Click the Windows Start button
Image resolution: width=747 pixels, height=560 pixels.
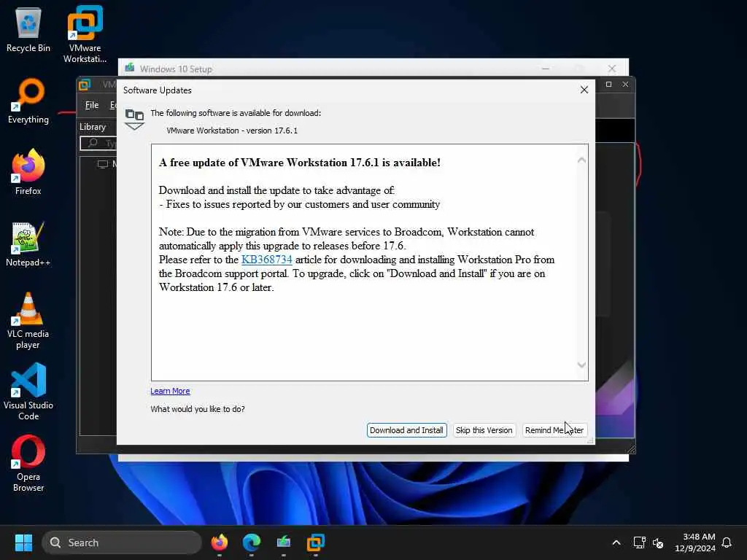23,542
